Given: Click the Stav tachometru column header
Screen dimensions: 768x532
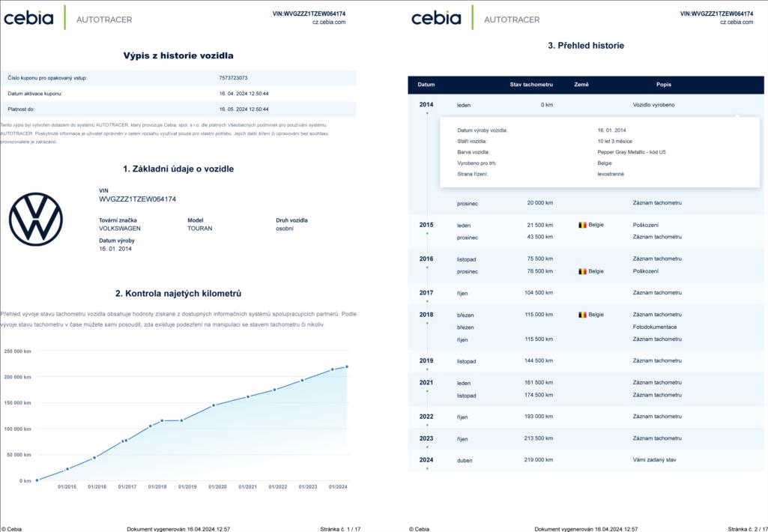Looking at the screenshot, I should coord(530,85).
